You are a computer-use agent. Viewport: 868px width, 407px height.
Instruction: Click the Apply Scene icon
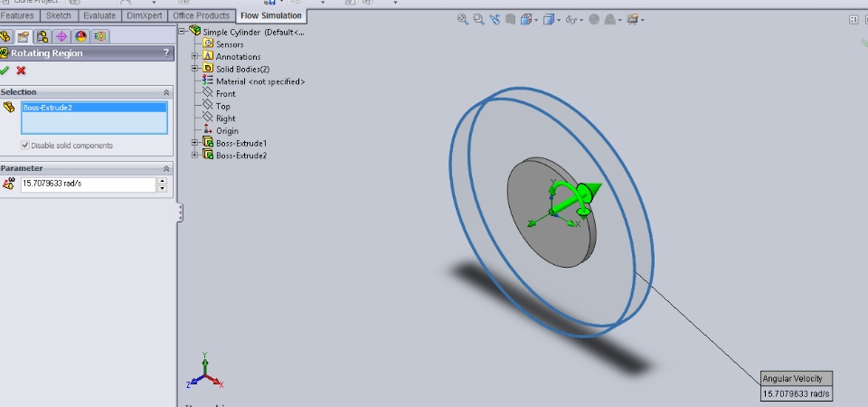pyautogui.click(x=609, y=20)
